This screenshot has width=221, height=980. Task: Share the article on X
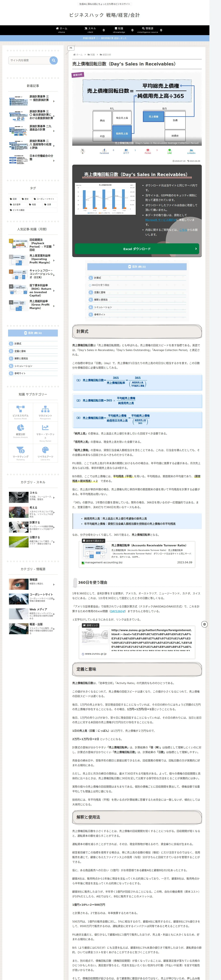[x=82, y=151]
